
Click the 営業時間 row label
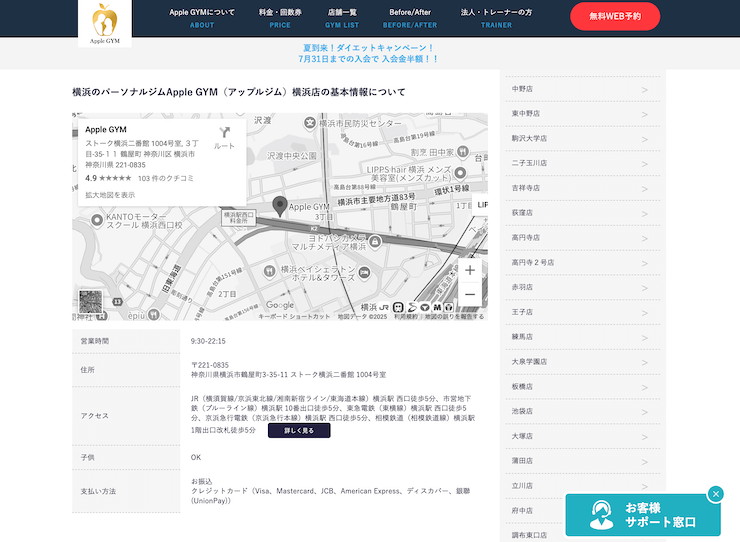tap(95, 341)
